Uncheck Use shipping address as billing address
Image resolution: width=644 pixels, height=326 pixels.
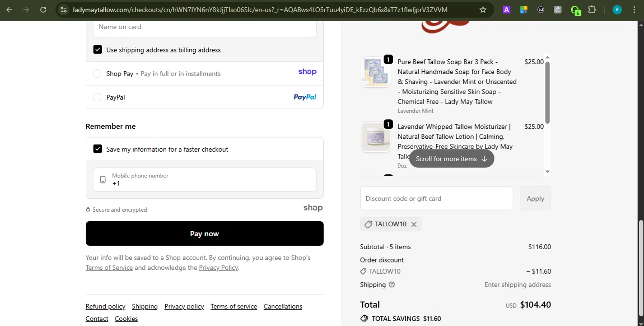tap(97, 50)
